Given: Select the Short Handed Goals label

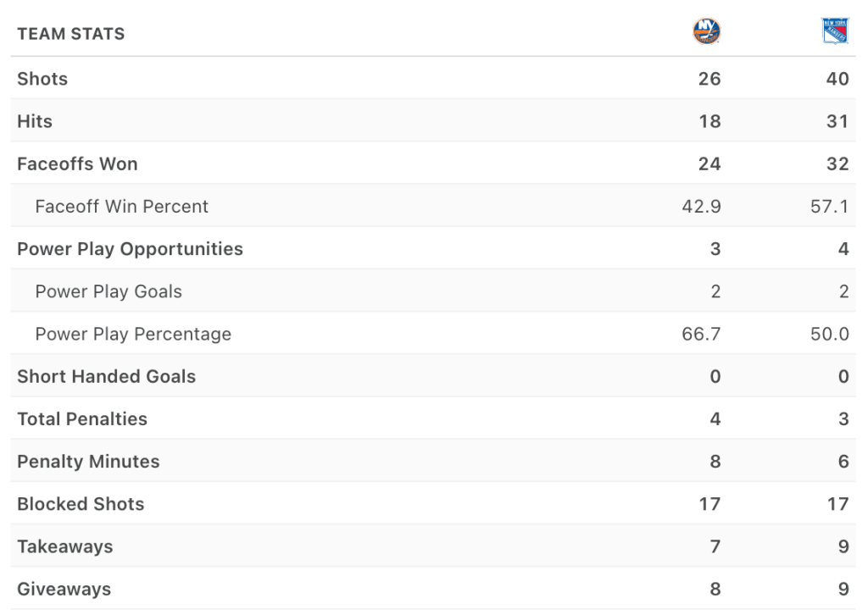Looking at the screenshot, I should point(106,376).
